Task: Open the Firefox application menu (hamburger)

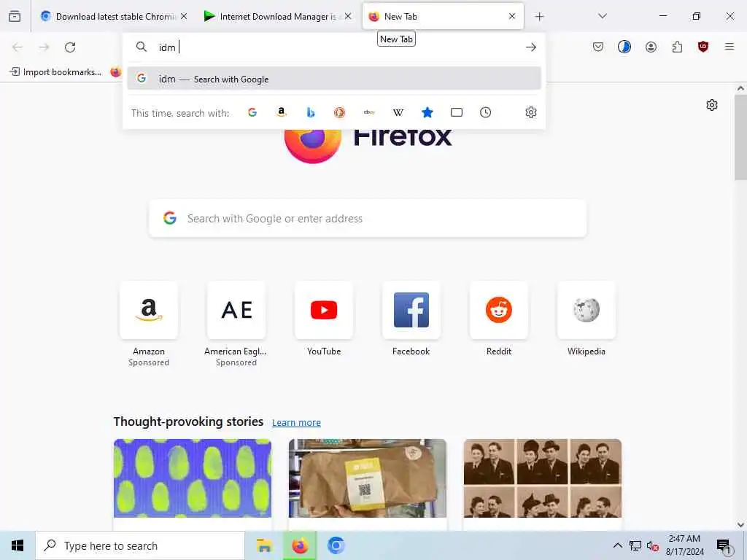Action: tap(729, 47)
